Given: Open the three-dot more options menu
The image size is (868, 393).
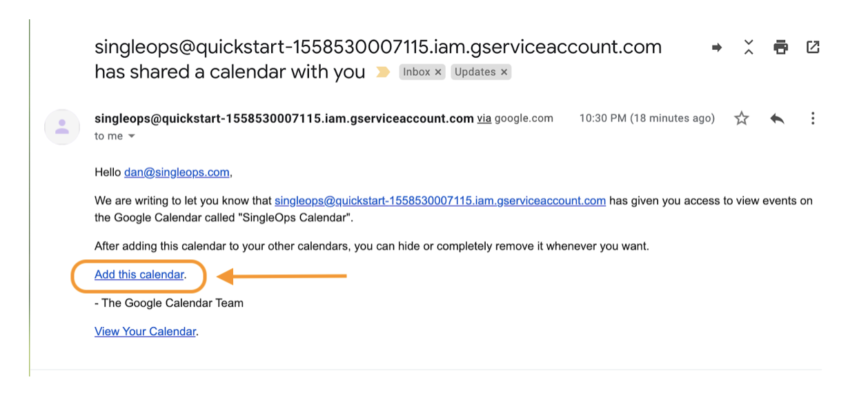Looking at the screenshot, I should tap(813, 119).
